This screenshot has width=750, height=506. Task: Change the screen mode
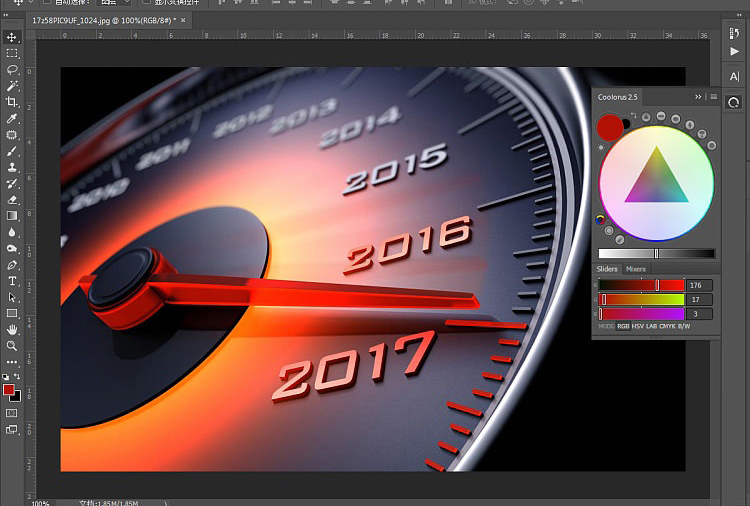click(11, 429)
